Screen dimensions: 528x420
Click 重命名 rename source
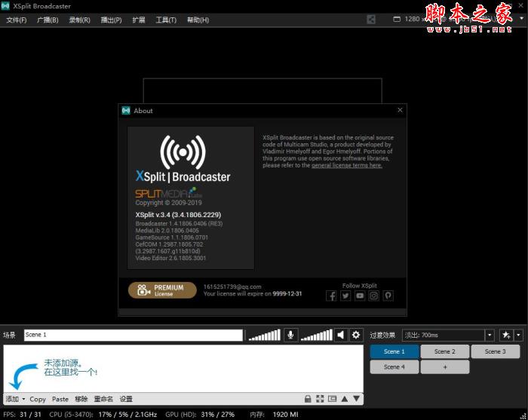click(103, 399)
